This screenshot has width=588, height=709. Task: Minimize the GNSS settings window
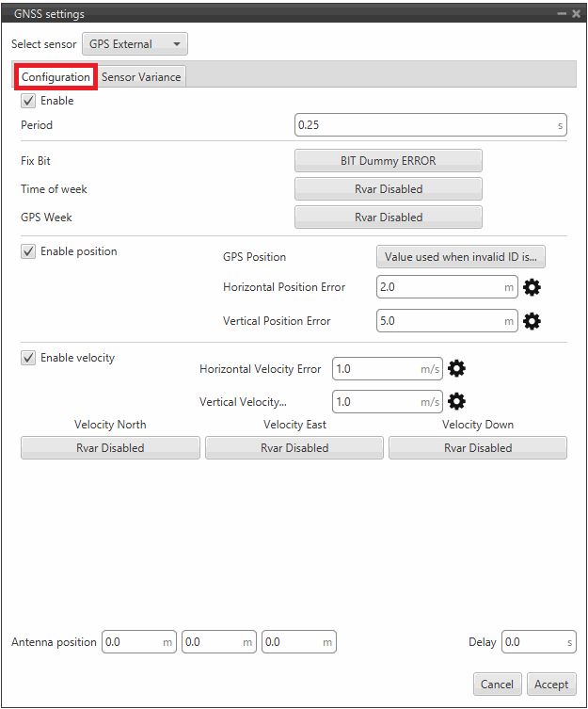(562, 14)
